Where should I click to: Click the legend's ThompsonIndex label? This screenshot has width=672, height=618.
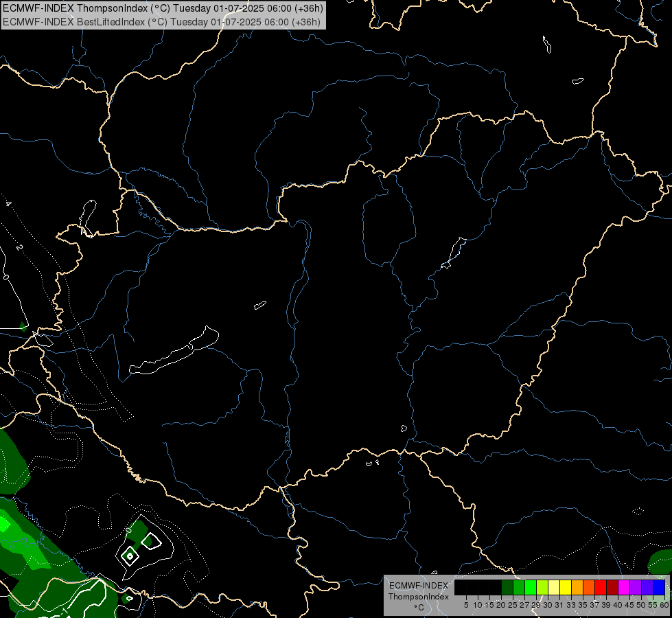coord(419,597)
